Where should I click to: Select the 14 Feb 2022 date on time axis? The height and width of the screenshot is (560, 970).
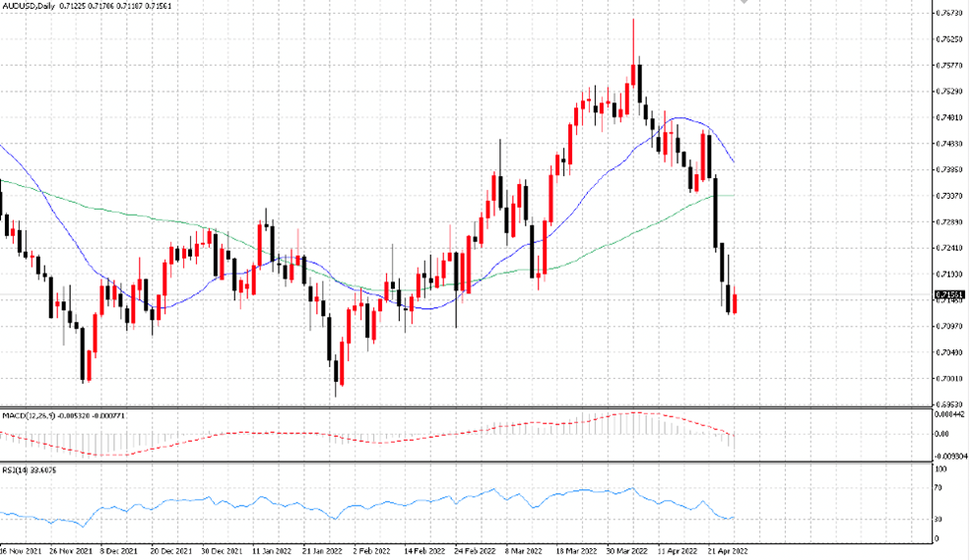coord(423,551)
